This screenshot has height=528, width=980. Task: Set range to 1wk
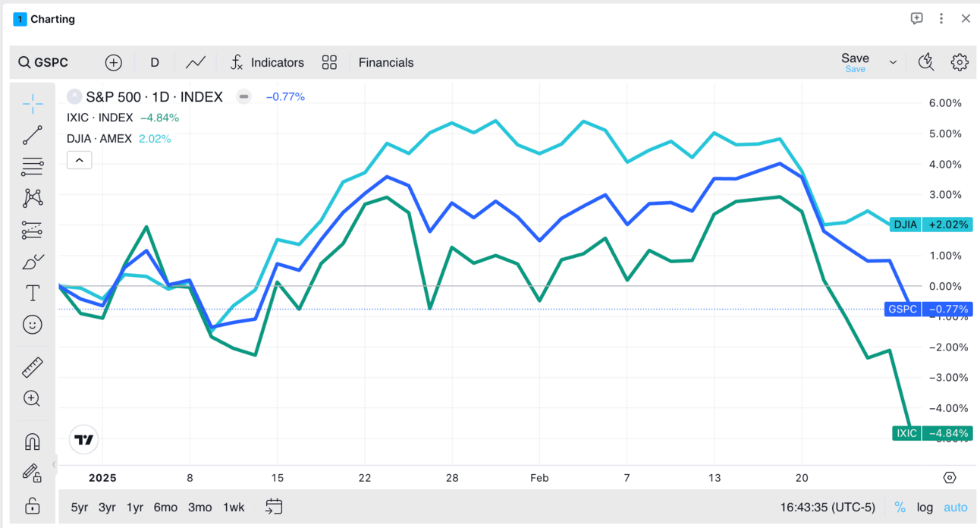[234, 508]
